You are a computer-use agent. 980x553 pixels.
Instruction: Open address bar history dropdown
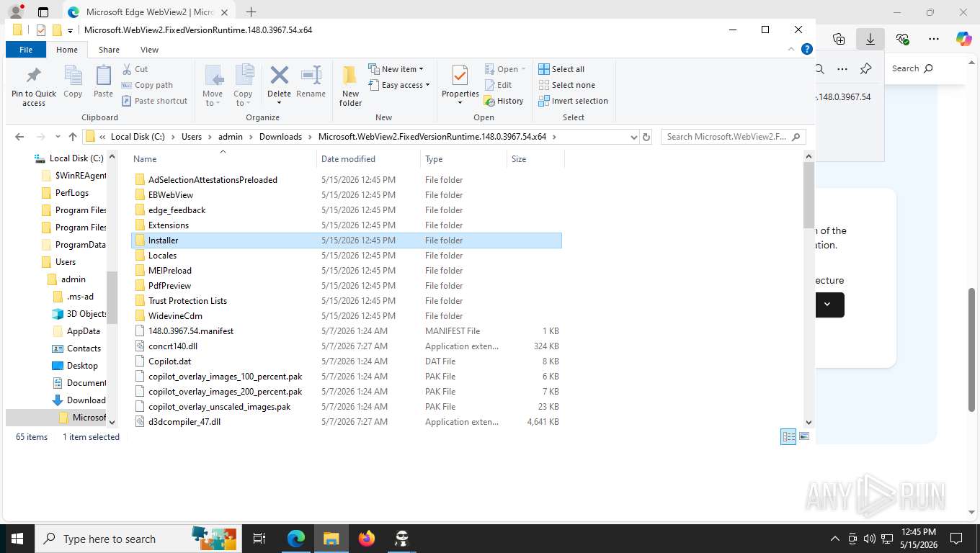coord(633,137)
